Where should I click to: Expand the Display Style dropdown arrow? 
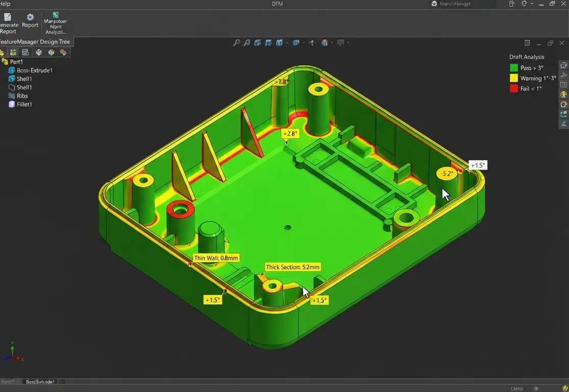pyautogui.click(x=304, y=43)
